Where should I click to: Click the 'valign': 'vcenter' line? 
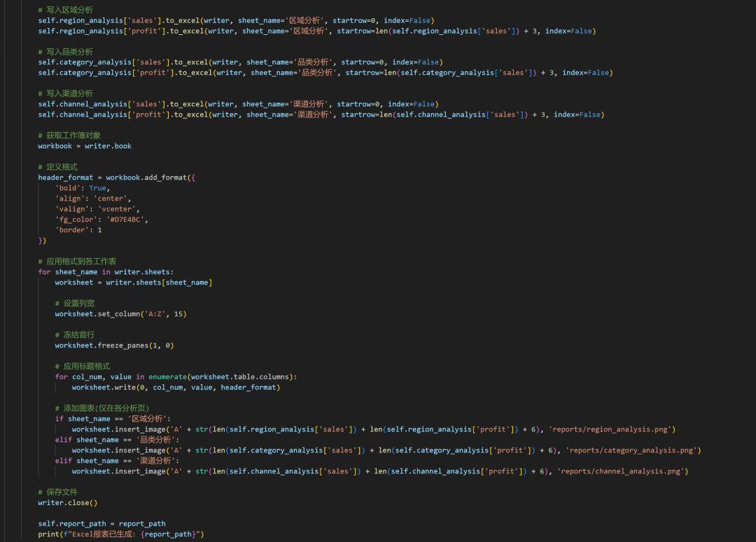click(97, 209)
